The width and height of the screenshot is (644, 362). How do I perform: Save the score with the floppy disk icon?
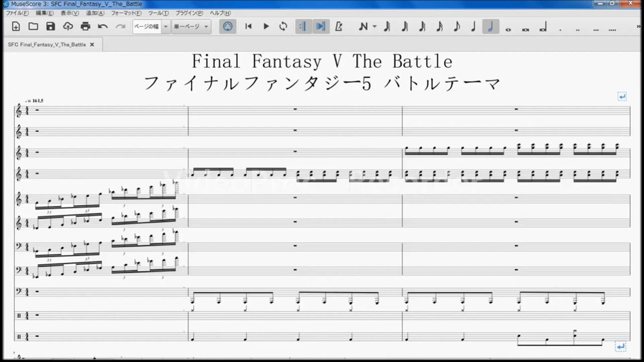50,27
